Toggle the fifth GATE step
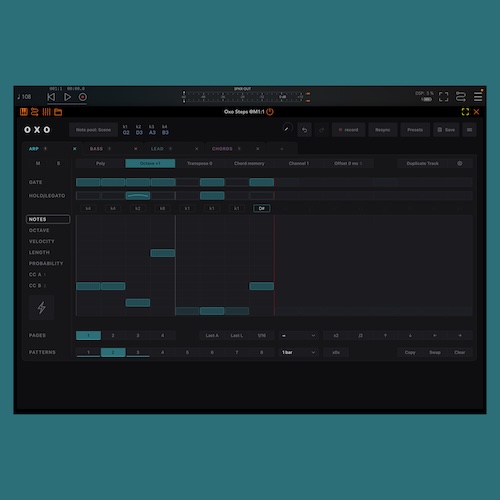Viewport: 500px width, 500px height. click(x=187, y=182)
